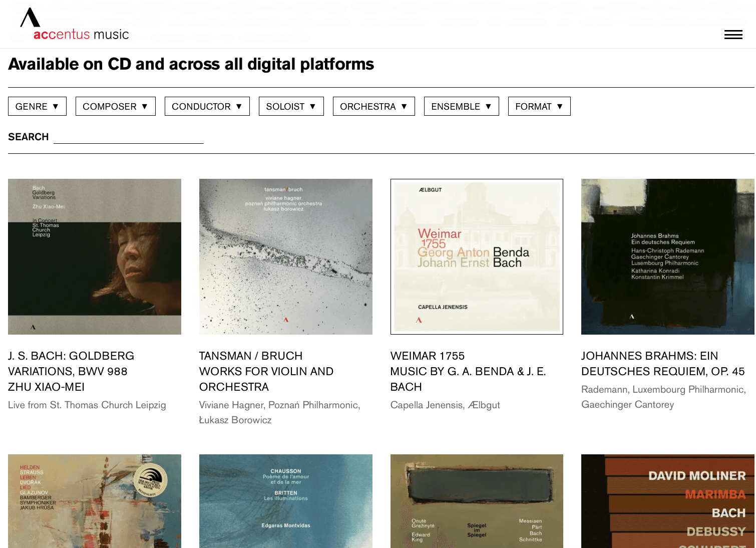This screenshot has width=756, height=548.
Task: Open the Heldenleben Bamberger Symphoniker cover
Action: (x=95, y=501)
